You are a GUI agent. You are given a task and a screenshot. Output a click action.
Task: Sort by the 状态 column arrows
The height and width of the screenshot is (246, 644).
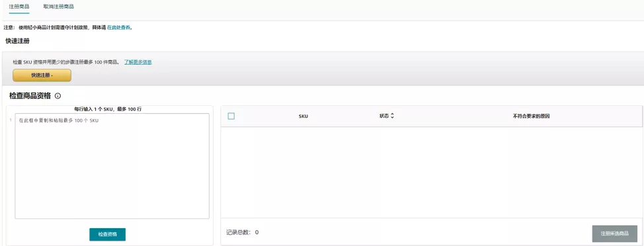(x=392, y=116)
